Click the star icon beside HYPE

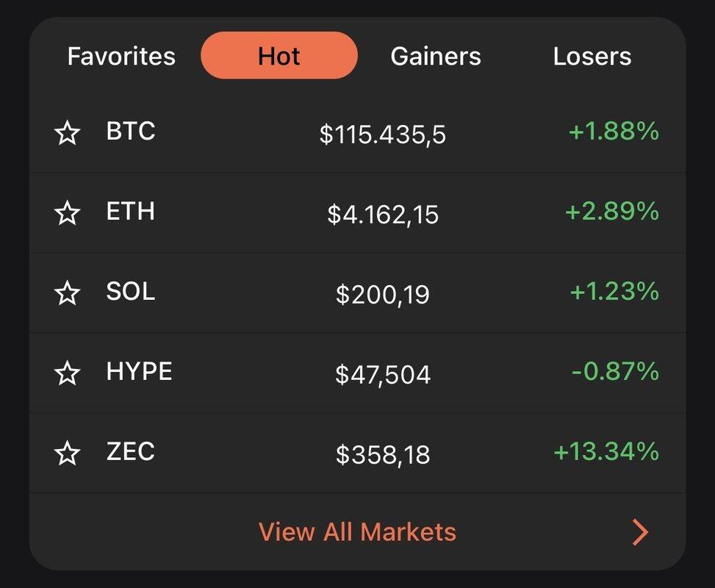pos(68,373)
